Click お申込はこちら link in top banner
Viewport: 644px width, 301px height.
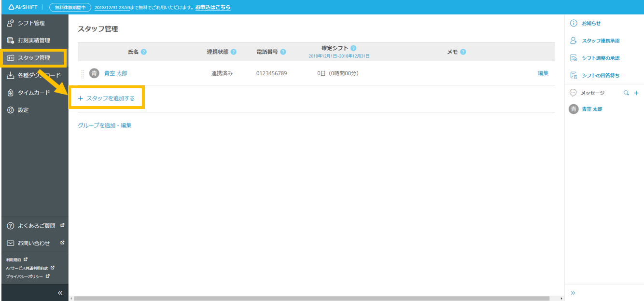coord(212,7)
